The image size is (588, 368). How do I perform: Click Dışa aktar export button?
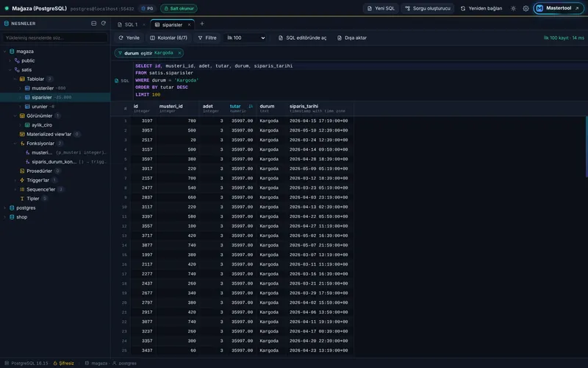[352, 38]
